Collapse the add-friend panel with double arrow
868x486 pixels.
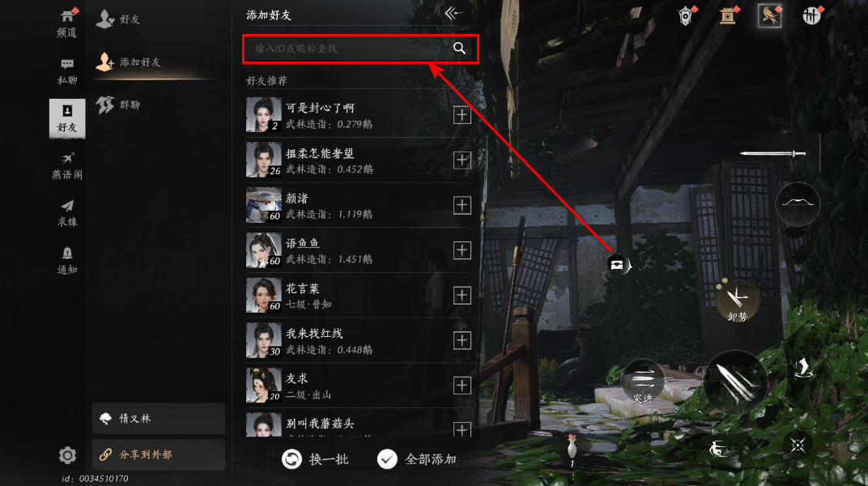(x=453, y=13)
